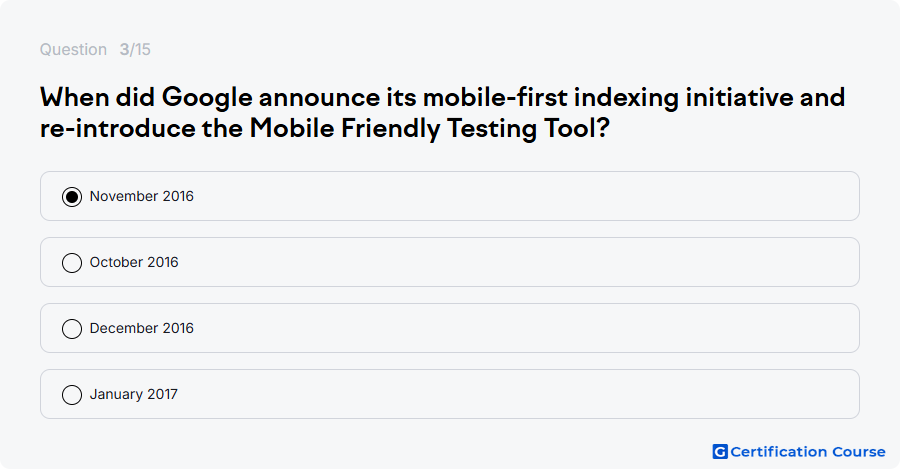Click empty area of December 2016 answer card
The width and height of the screenshot is (900, 469).
point(517,328)
